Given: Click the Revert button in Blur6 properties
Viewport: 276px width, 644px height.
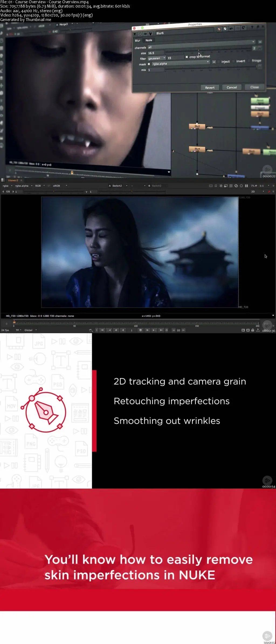Looking at the screenshot, I should [210, 87].
